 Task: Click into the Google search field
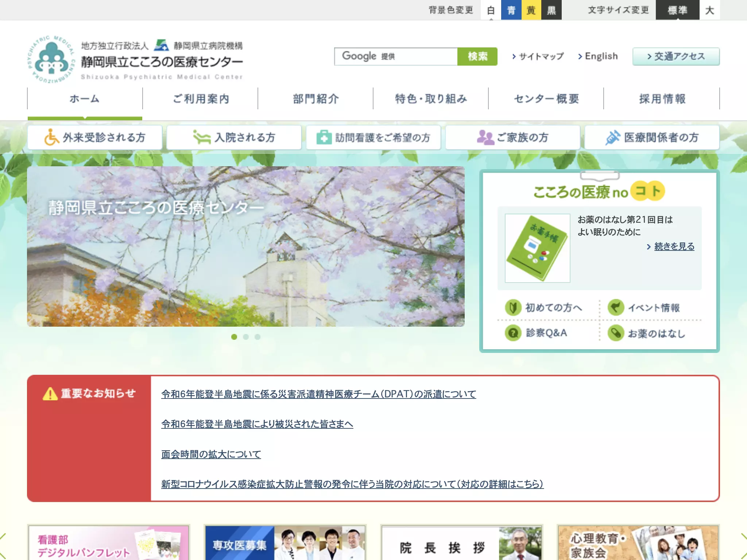pos(396,57)
